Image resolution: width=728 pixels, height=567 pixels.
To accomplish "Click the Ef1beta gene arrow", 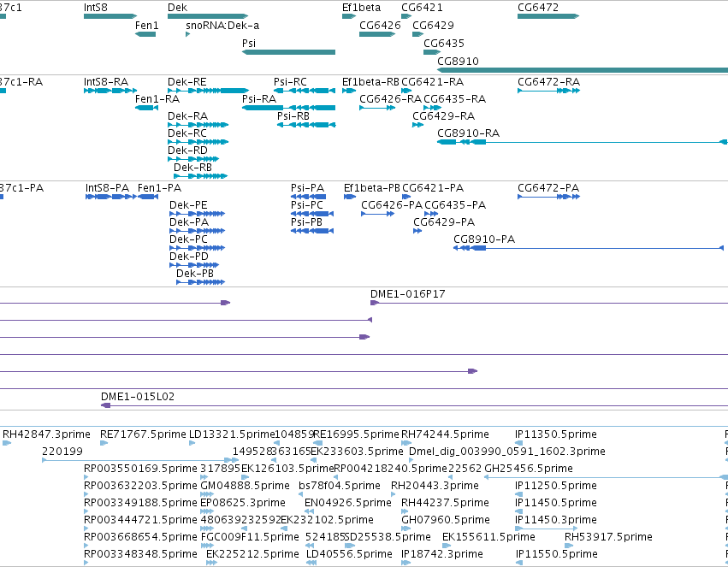I will point(349,16).
